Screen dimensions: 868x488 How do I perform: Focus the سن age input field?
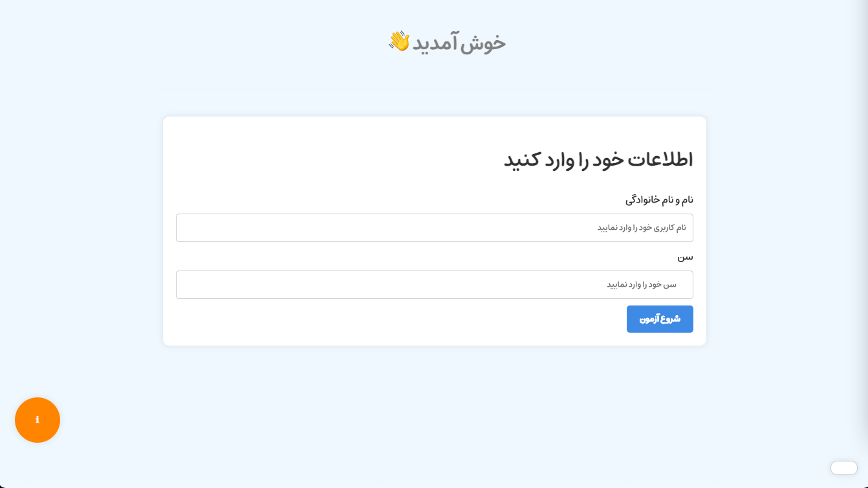pos(435,285)
